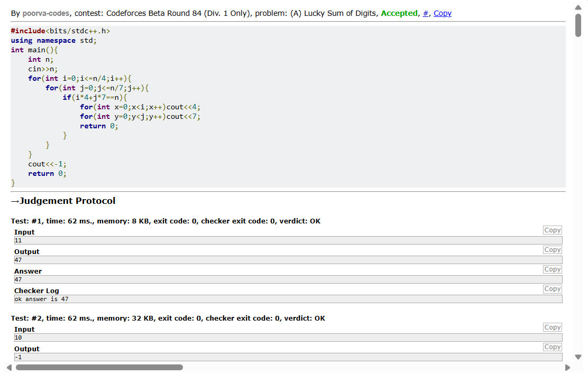Image resolution: width=588 pixels, height=375 pixels.
Task: Click the 'for(int i=0;i<=n/4;i++){' line
Action: click(x=79, y=79)
